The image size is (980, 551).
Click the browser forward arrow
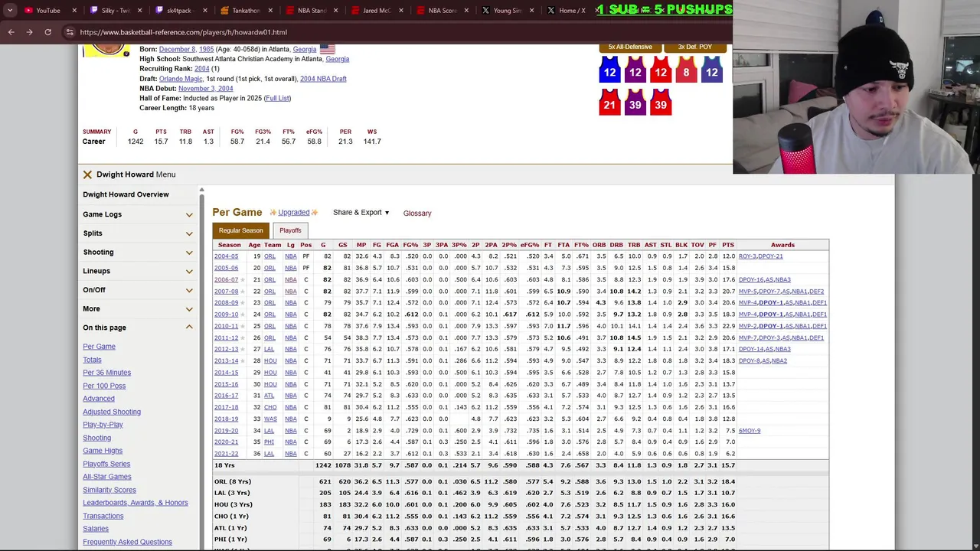click(x=29, y=32)
